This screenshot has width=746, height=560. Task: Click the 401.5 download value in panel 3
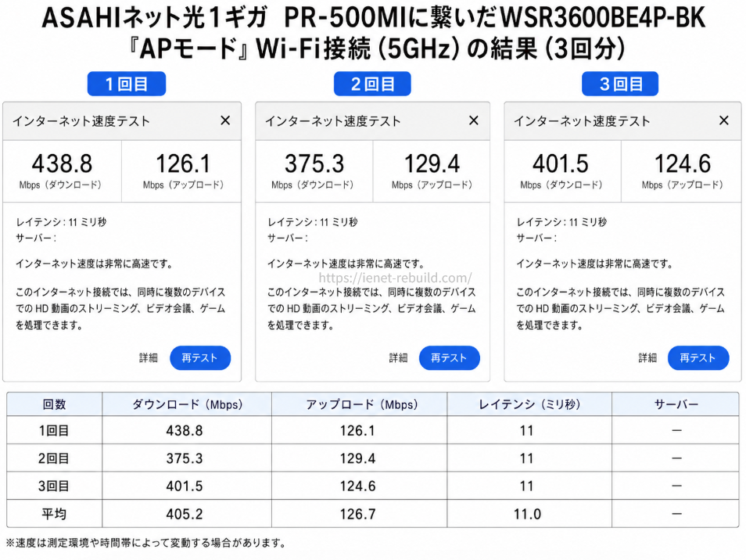(x=561, y=163)
